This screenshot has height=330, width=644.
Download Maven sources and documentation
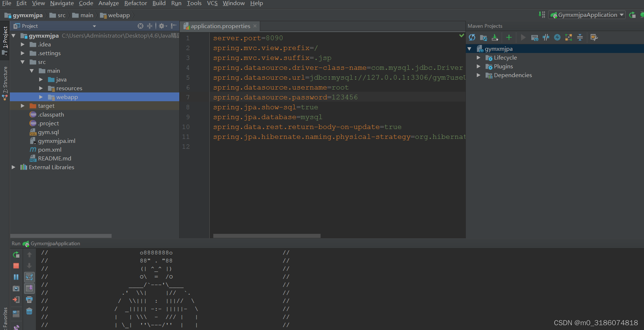coord(495,37)
